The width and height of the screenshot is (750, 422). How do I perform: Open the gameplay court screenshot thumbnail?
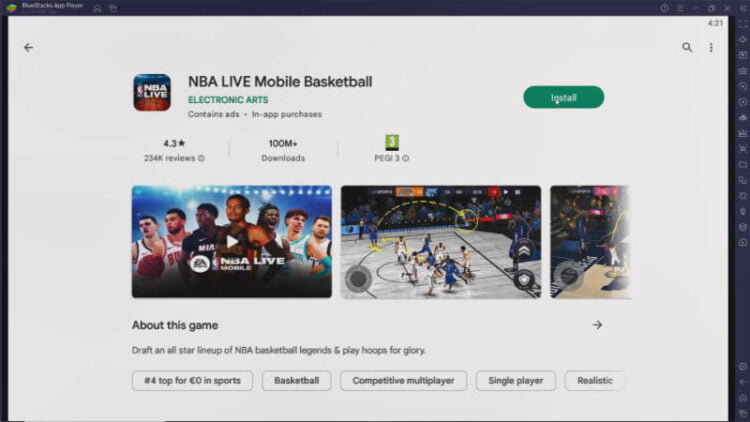(441, 242)
